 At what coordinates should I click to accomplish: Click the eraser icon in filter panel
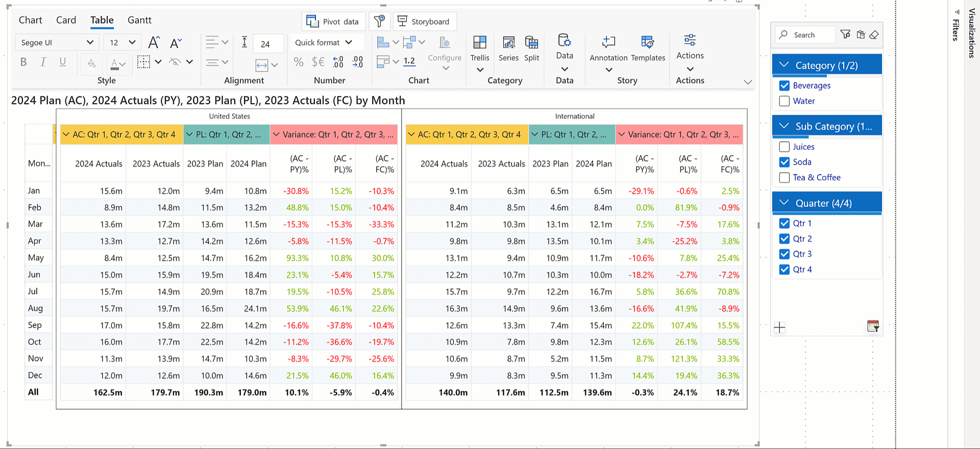[x=874, y=35]
